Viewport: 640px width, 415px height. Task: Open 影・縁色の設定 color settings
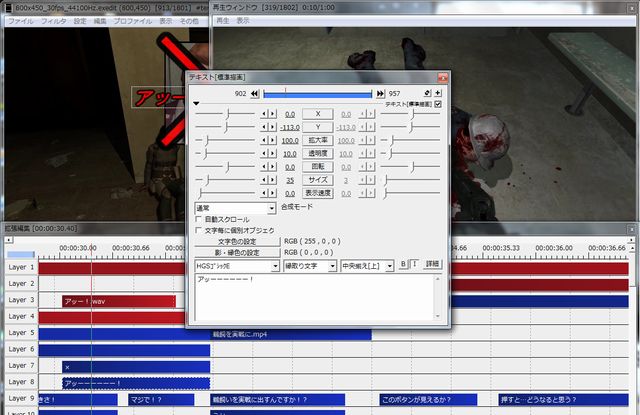tap(237, 253)
